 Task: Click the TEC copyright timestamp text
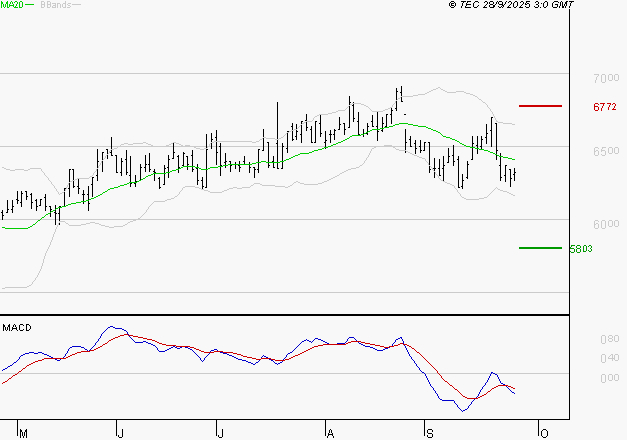[x=511, y=5]
